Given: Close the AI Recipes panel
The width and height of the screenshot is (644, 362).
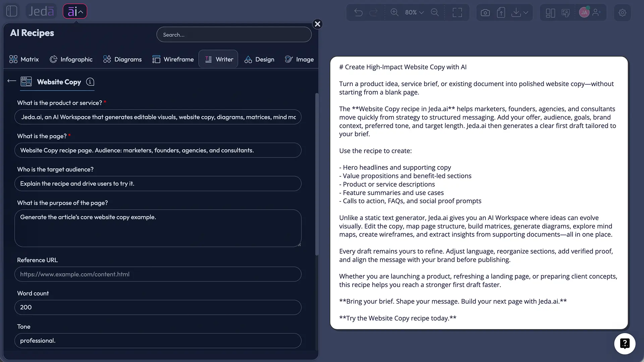Looking at the screenshot, I should coord(317,24).
